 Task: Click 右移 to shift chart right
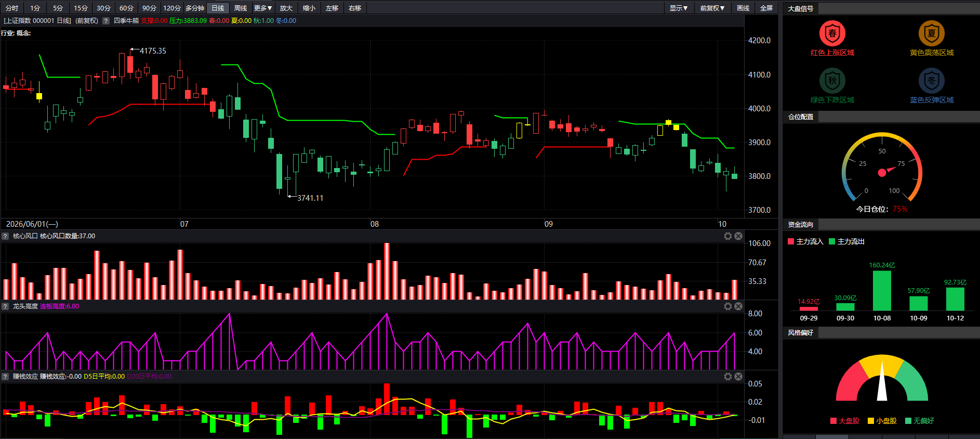pyautogui.click(x=355, y=8)
